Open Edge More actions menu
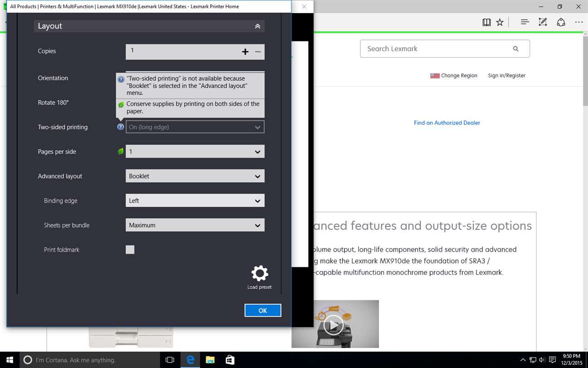The image size is (588, 368). pos(579,22)
